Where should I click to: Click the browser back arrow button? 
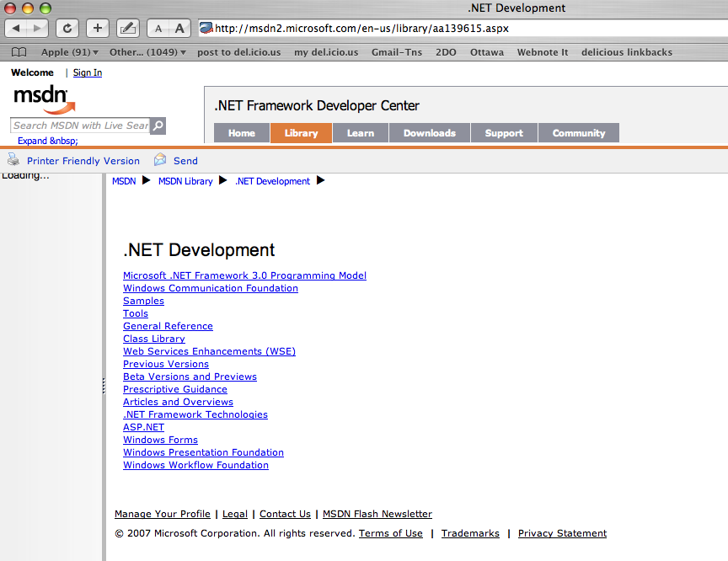coord(16,29)
